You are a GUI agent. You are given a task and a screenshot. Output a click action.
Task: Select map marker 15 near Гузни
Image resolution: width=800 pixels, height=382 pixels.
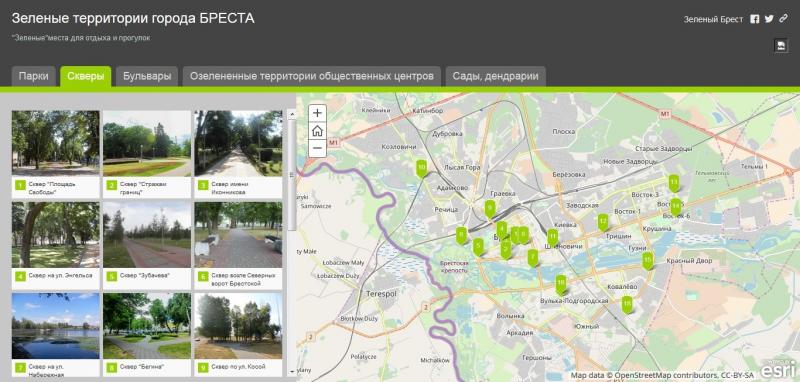(x=647, y=261)
